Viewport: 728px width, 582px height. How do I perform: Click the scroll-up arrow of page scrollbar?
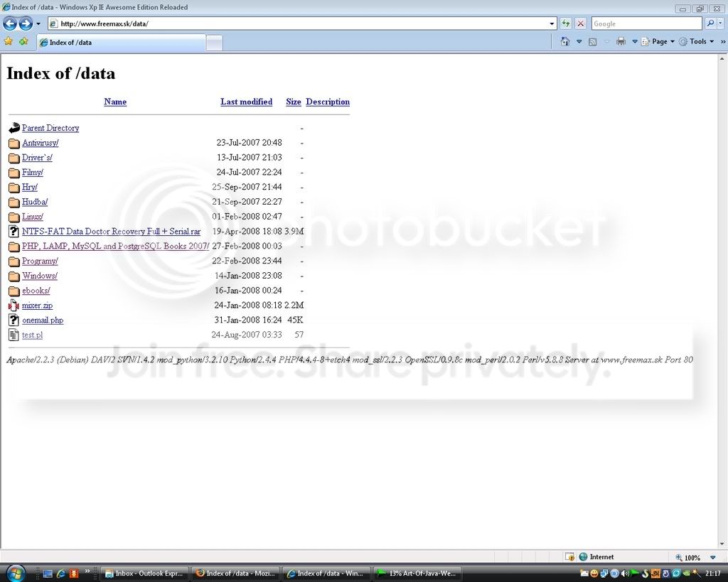click(722, 59)
